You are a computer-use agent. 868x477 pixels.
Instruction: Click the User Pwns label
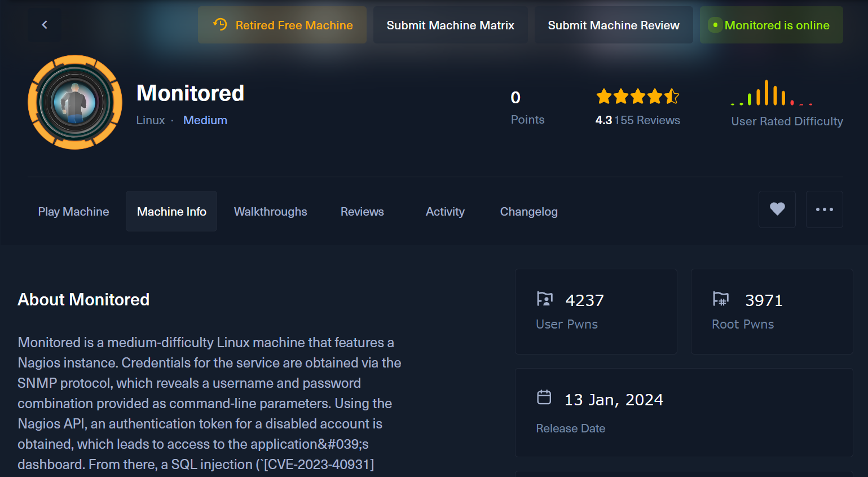567,325
